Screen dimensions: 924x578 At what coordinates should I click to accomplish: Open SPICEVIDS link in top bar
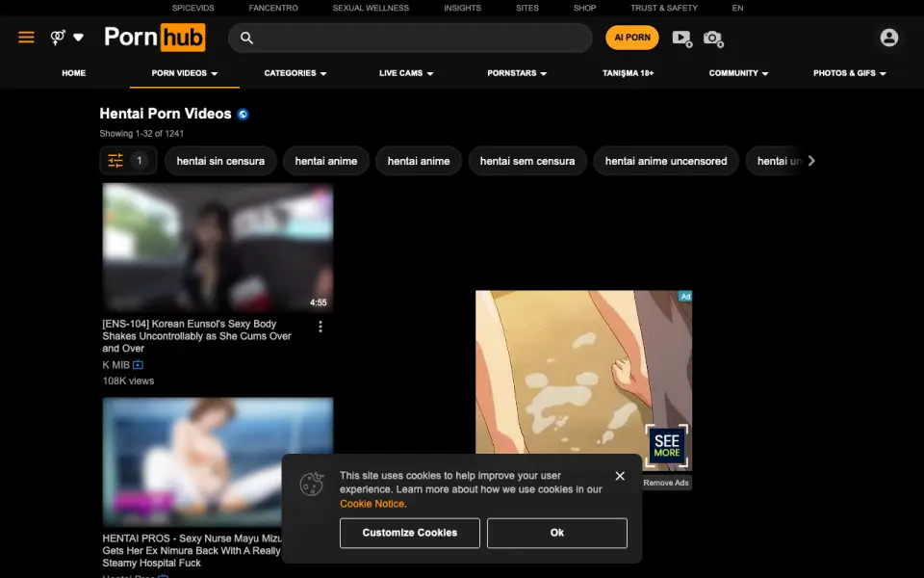[x=193, y=8]
